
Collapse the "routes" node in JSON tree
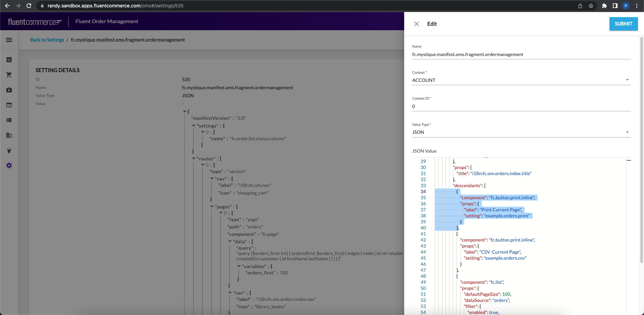click(x=194, y=159)
